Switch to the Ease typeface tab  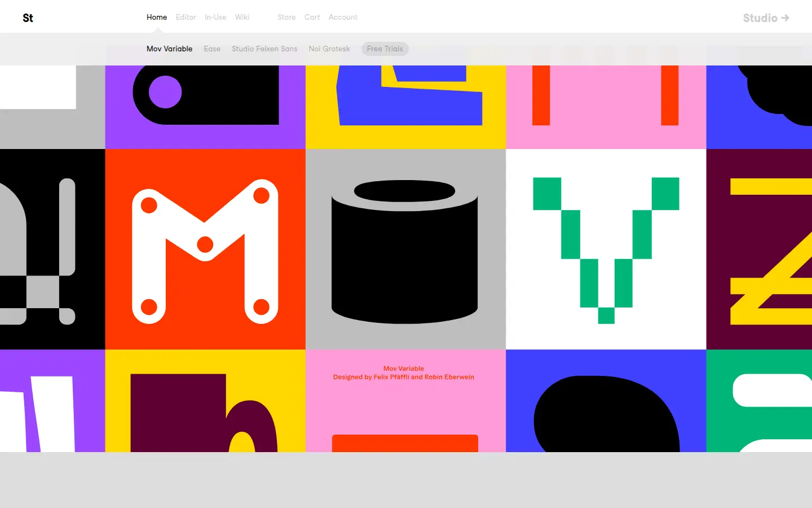point(212,49)
